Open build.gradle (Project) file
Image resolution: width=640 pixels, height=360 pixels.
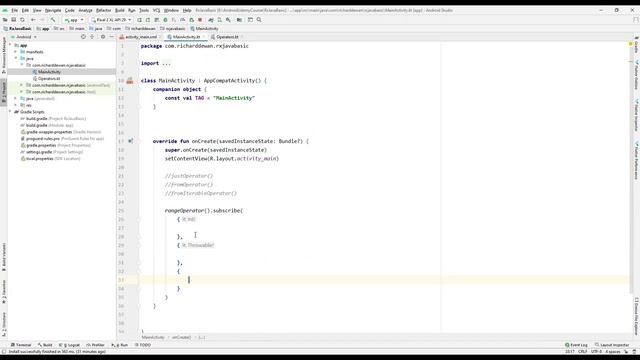point(53,118)
